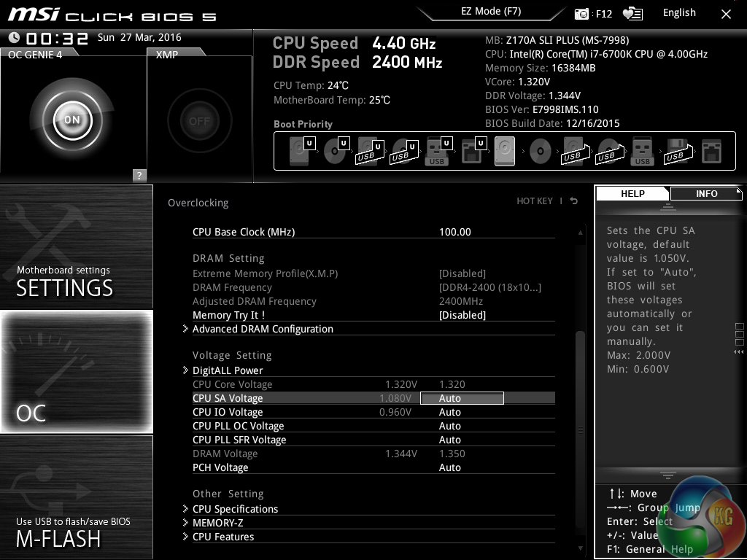Click the back arrow icon beside HOT KEY
747x560 pixels.
(574, 201)
